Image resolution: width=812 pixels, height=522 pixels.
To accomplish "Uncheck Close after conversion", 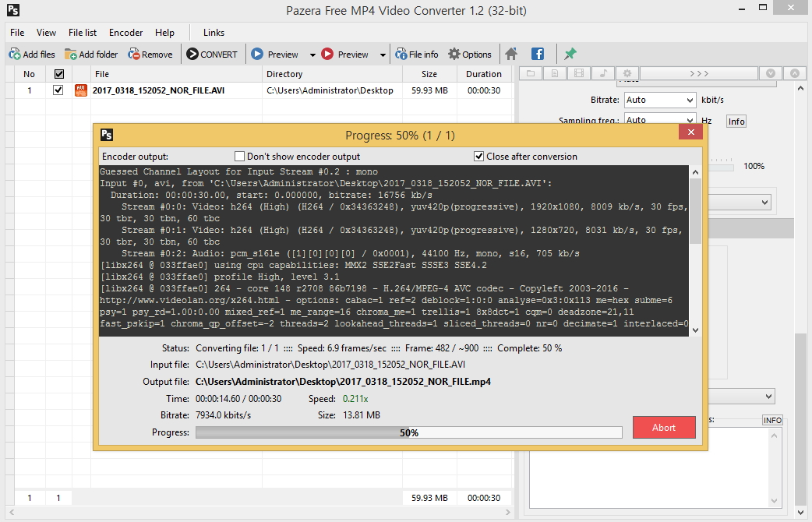I will pos(479,157).
